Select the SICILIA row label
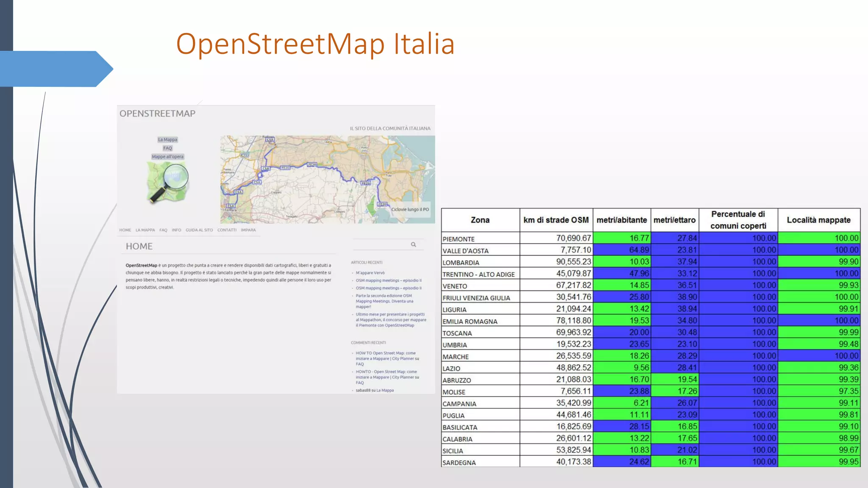The image size is (868, 488). (x=453, y=451)
